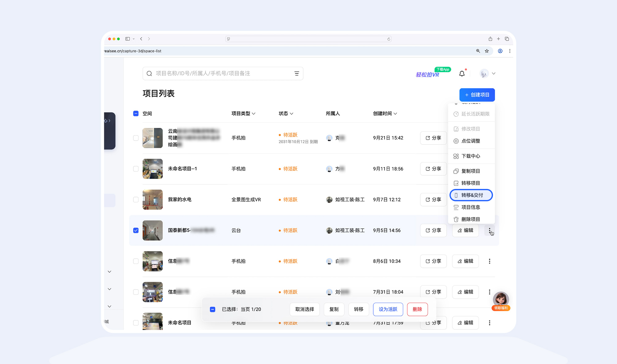Click browser share icon in title bar
617x364 pixels.
[x=490, y=39]
